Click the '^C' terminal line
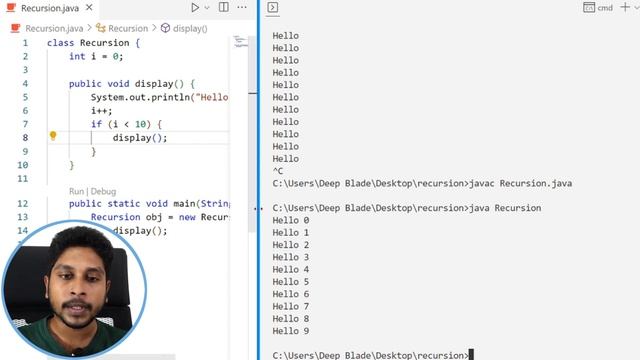The width and height of the screenshot is (640, 360). click(278, 171)
